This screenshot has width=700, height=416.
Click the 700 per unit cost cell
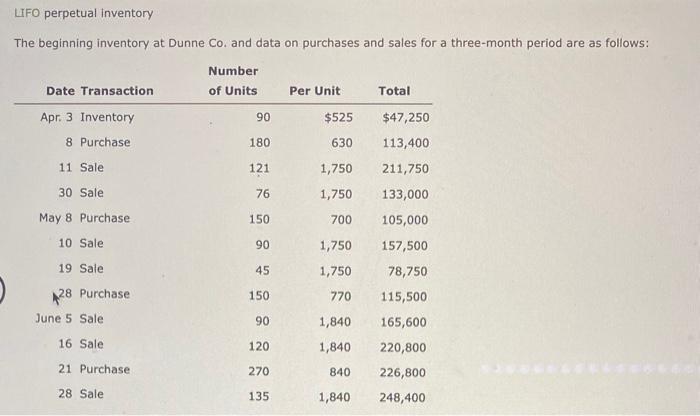pos(341,220)
